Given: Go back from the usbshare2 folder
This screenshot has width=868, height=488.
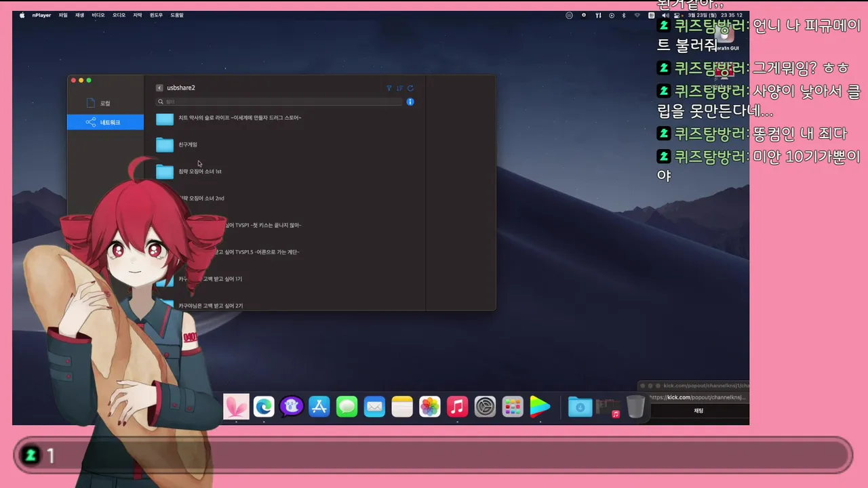Looking at the screenshot, I should [159, 88].
